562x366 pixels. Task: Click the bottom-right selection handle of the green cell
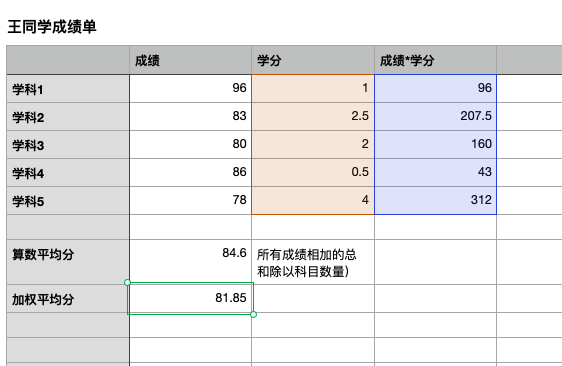pyautogui.click(x=253, y=314)
